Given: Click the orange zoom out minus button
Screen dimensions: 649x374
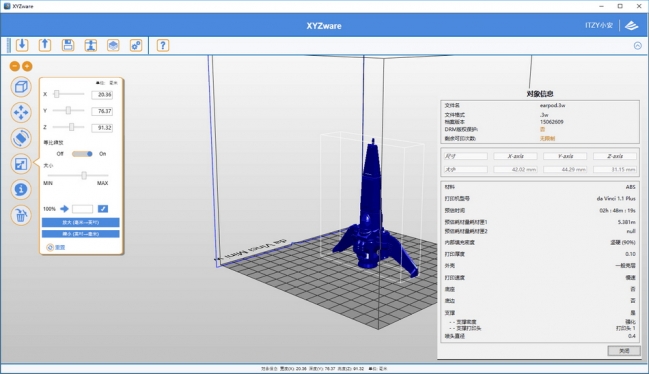Looking at the screenshot, I should tap(14, 66).
